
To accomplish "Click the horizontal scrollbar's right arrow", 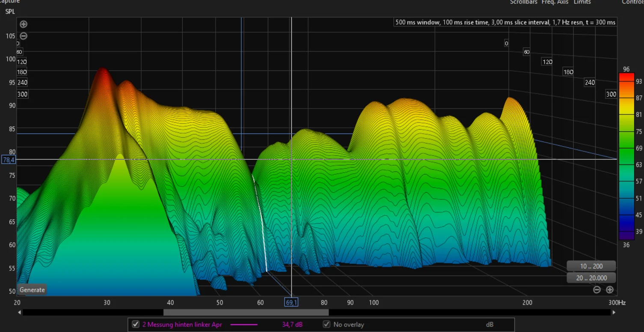I will point(614,312).
